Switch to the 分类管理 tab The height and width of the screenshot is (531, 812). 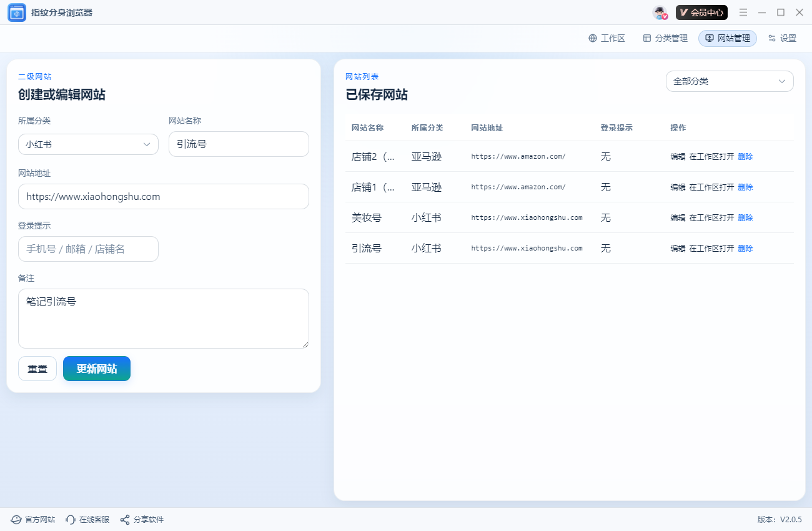[665, 38]
